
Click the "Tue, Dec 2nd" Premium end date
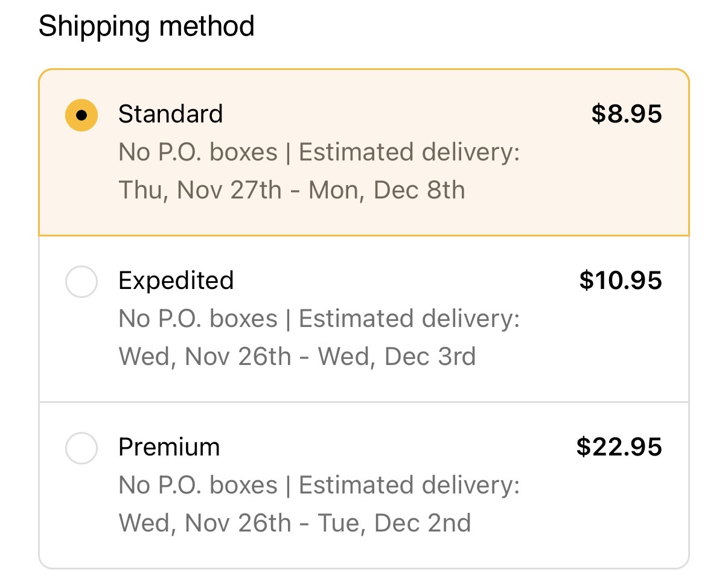tap(392, 524)
